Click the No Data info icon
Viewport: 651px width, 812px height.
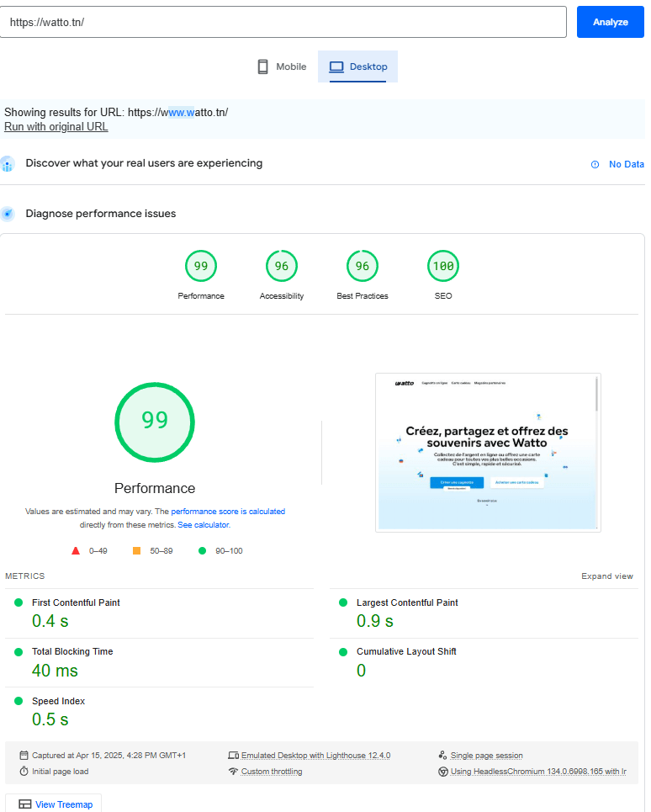pos(595,164)
